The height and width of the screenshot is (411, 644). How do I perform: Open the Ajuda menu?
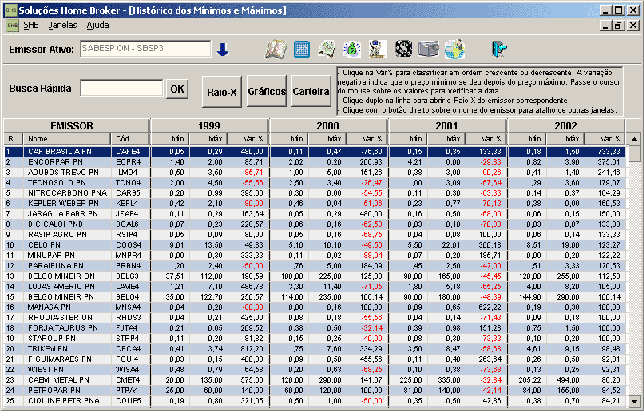pos(98,25)
